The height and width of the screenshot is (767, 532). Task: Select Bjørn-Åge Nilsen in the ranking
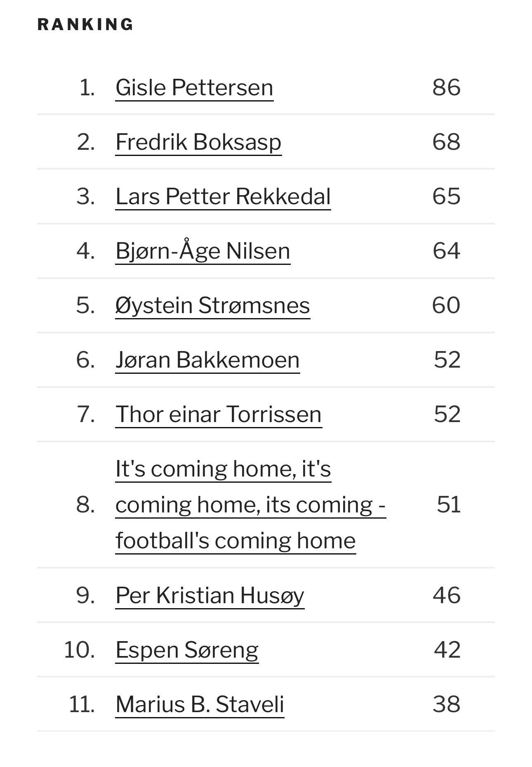(x=203, y=251)
